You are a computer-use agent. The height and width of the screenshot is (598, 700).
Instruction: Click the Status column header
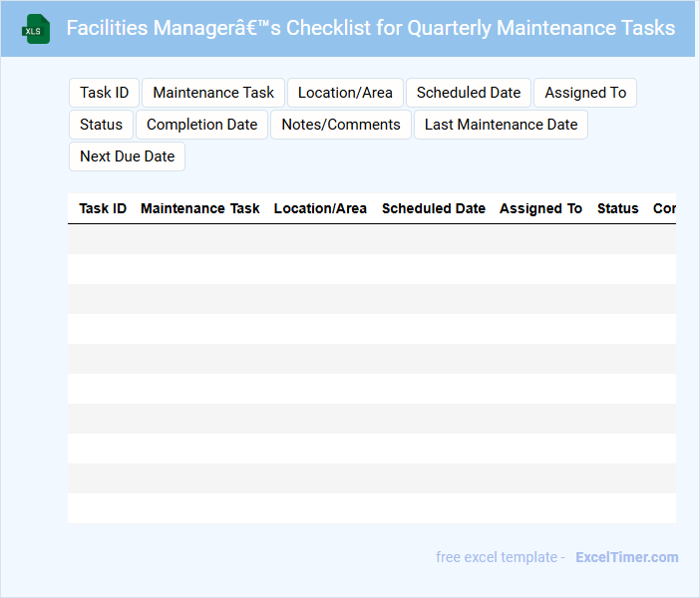pyautogui.click(x=617, y=208)
